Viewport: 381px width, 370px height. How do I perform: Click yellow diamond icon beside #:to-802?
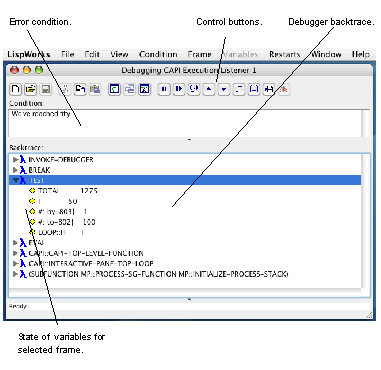tap(32, 222)
